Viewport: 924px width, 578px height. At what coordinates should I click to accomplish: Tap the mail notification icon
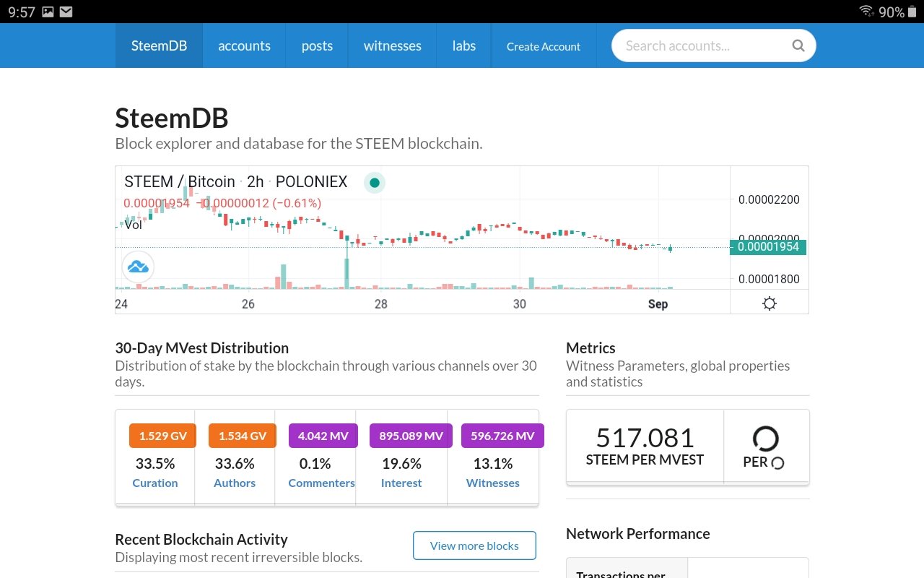[66, 12]
